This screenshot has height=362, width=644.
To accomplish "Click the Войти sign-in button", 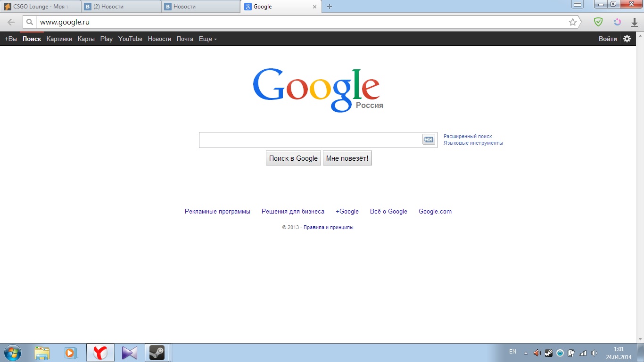I will (x=608, y=39).
